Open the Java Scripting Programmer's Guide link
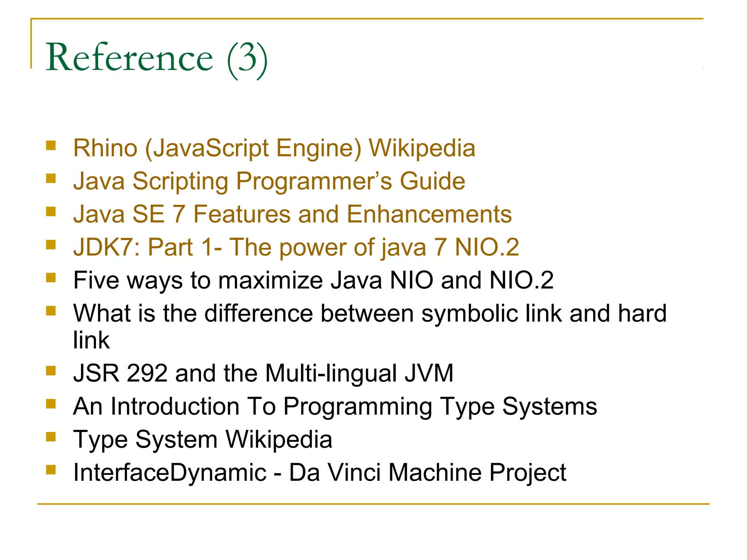This screenshot has height=560, width=747. click(x=269, y=181)
